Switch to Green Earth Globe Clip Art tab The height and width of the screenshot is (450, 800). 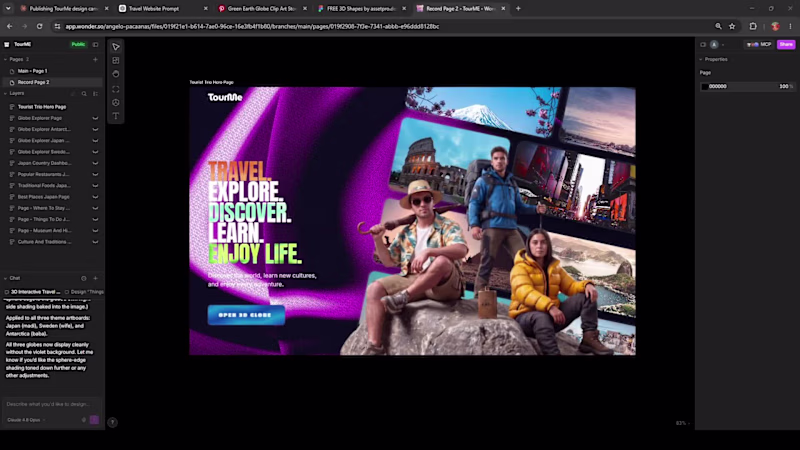(262, 9)
